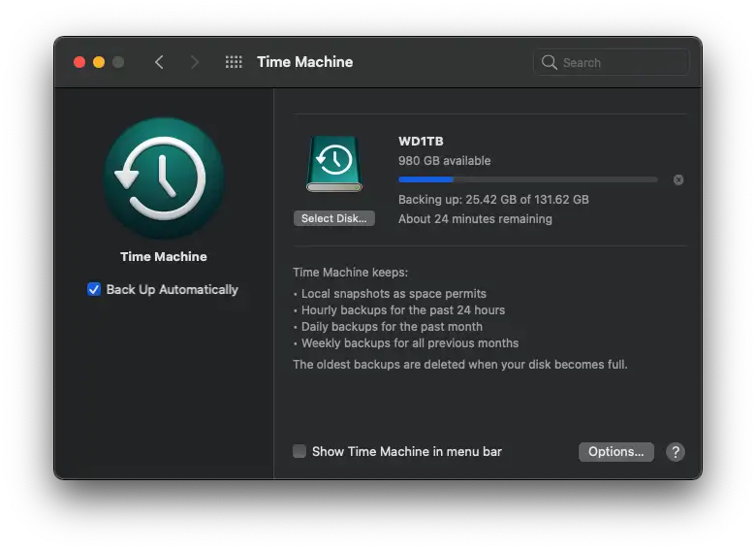Minimize the window with yellow button
Image resolution: width=756 pixels, height=551 pixels.
tap(99, 62)
